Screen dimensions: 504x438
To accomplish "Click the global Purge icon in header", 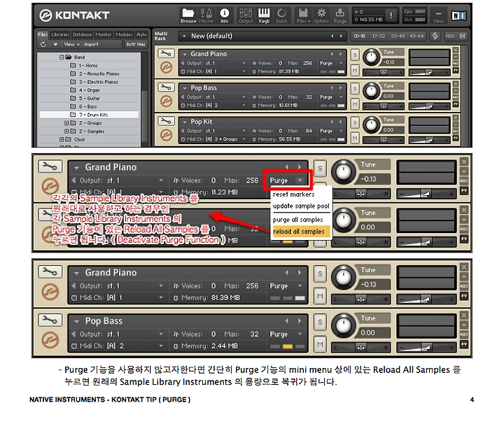I will click(x=339, y=16).
